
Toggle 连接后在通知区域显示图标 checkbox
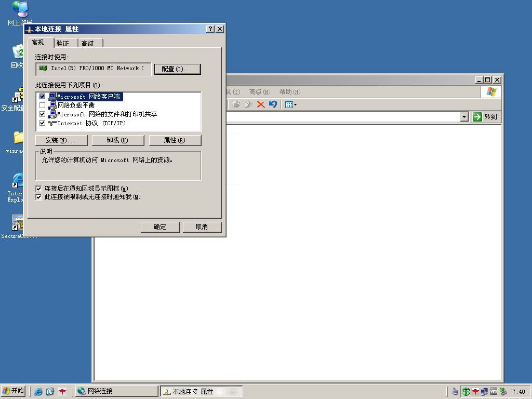pyautogui.click(x=38, y=189)
